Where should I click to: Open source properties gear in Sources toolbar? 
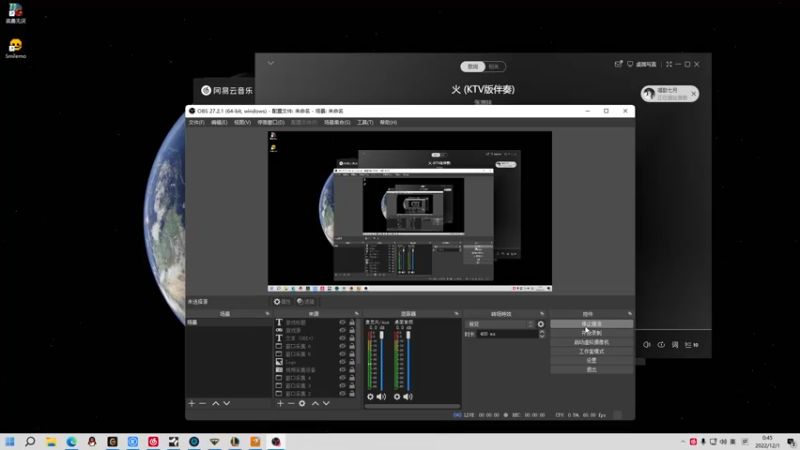point(302,404)
